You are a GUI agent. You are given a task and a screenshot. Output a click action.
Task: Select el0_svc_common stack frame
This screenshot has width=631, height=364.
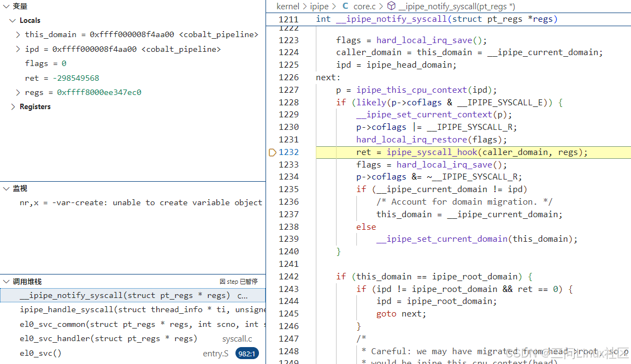133,324
